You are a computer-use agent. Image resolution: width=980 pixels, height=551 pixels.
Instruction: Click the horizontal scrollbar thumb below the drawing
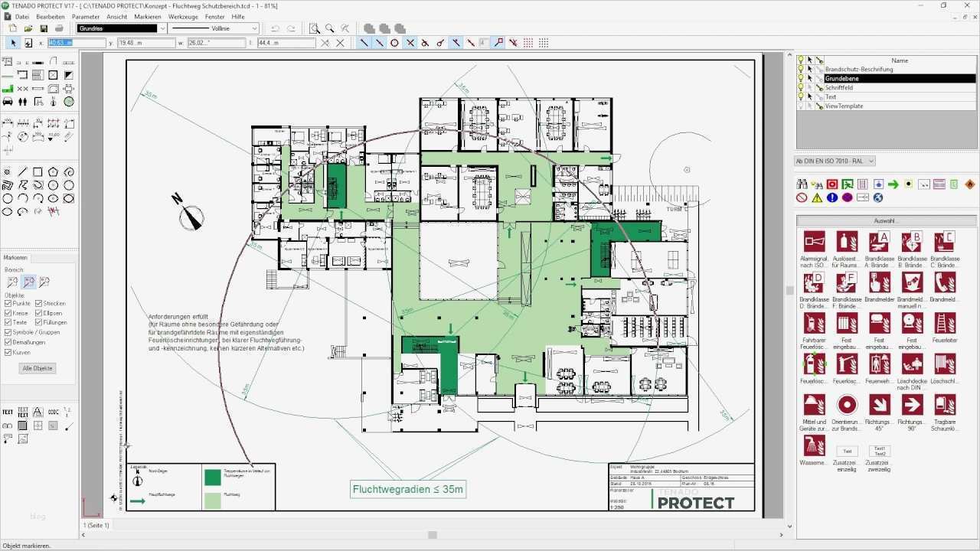click(x=433, y=535)
